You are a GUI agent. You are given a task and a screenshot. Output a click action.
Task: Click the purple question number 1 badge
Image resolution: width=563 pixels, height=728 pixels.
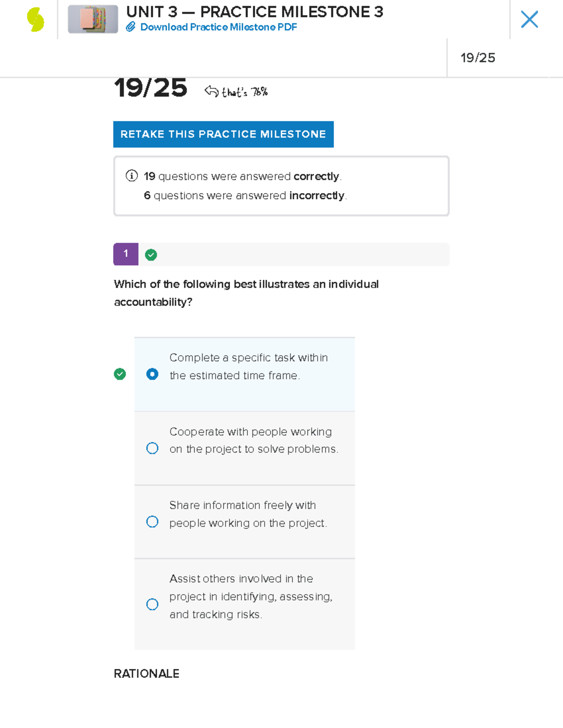pos(126,254)
